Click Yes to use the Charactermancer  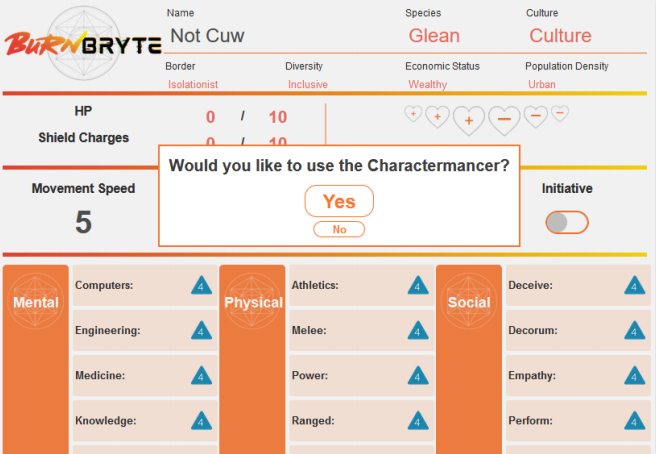tap(339, 201)
